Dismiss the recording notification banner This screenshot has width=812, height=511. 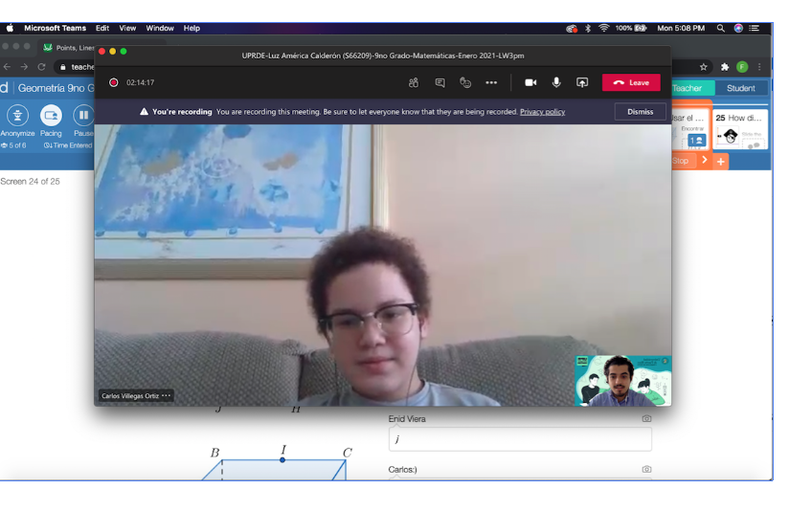point(640,112)
